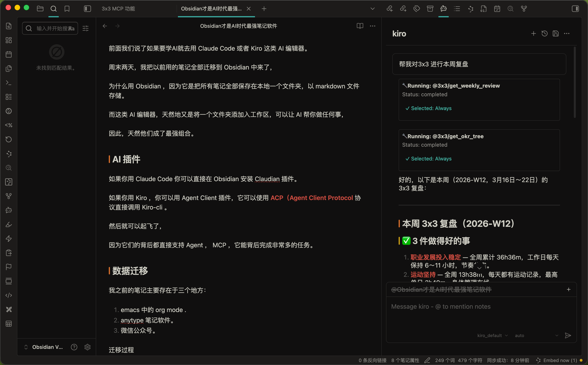Open the kiro panel more options menu
This screenshot has height=365, width=588.
click(x=567, y=33)
